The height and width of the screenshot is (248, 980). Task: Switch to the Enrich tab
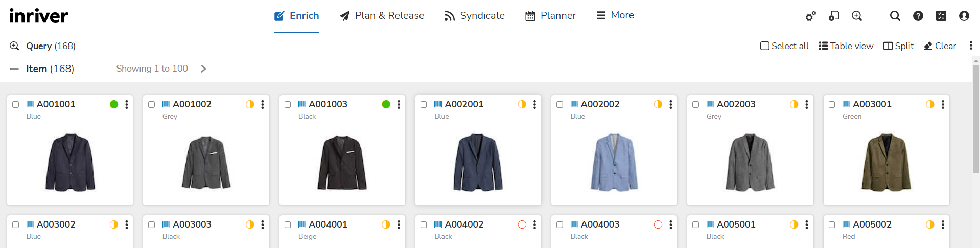tap(297, 16)
